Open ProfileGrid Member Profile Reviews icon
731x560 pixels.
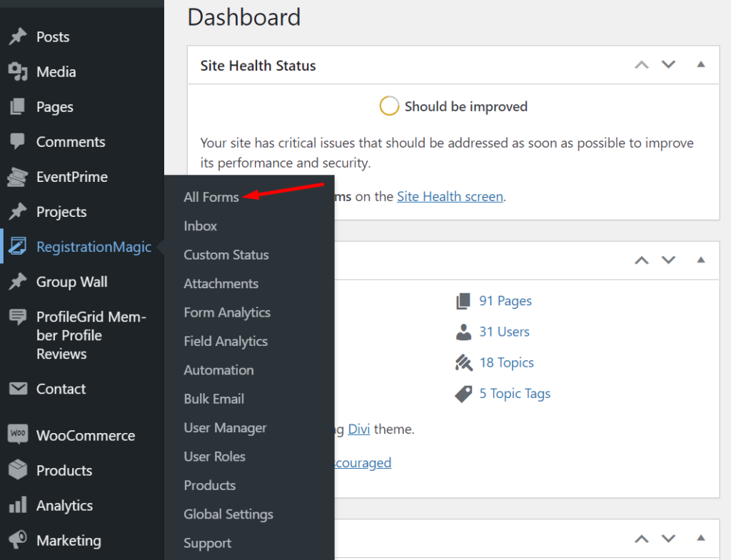tap(18, 317)
